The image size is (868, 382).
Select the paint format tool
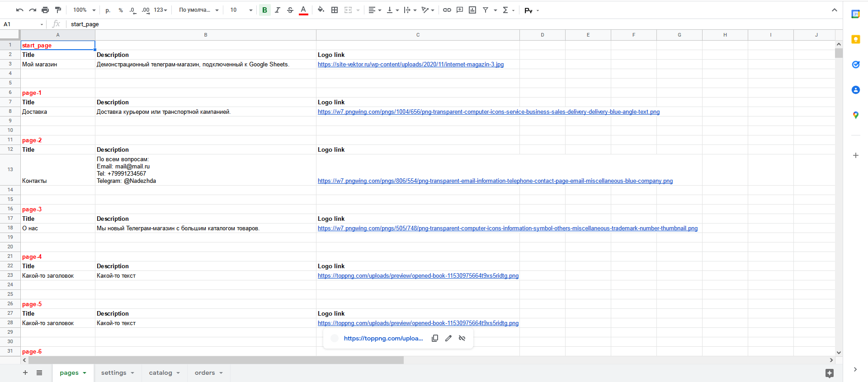[58, 10]
